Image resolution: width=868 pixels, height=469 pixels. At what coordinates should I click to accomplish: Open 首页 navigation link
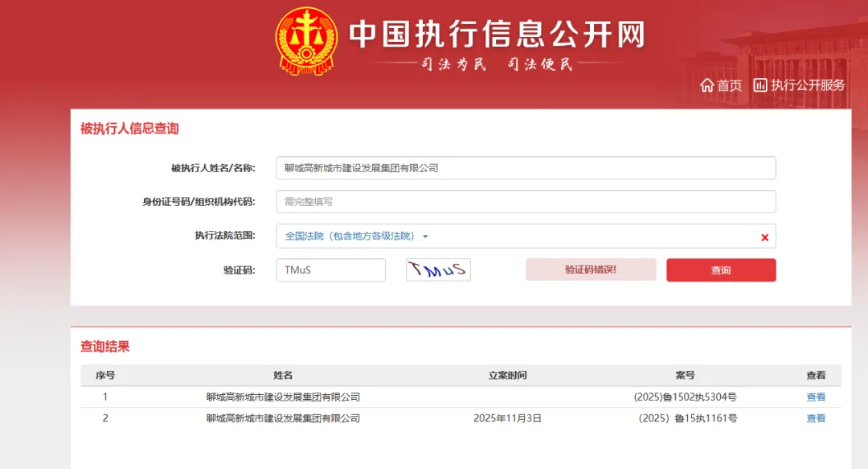pyautogui.click(x=729, y=85)
